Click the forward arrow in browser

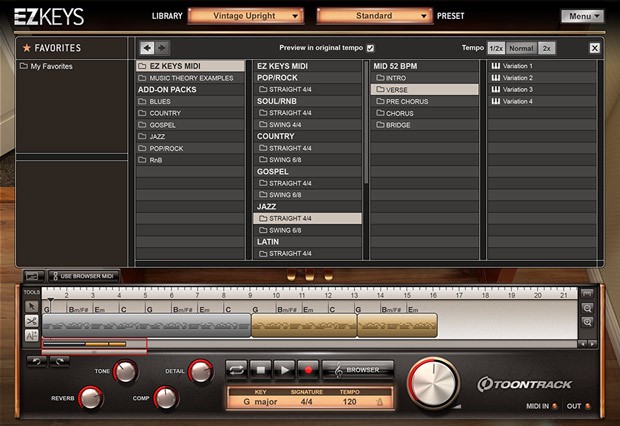pyautogui.click(x=161, y=48)
